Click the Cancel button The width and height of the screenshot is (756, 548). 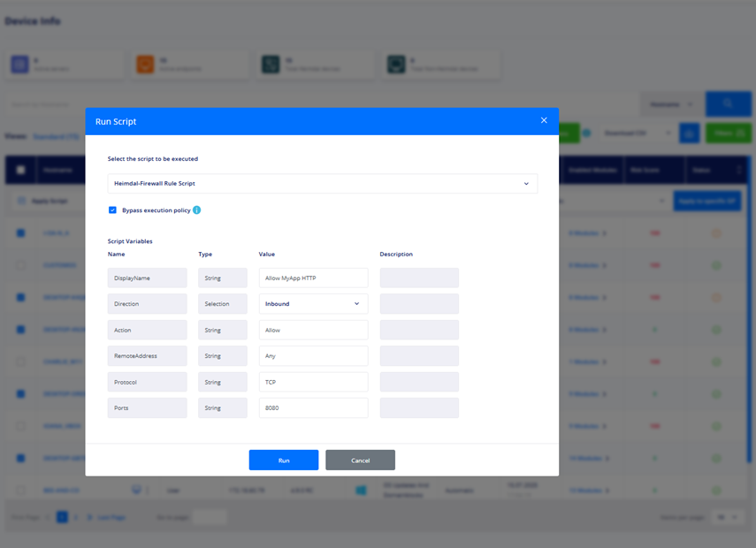point(360,460)
